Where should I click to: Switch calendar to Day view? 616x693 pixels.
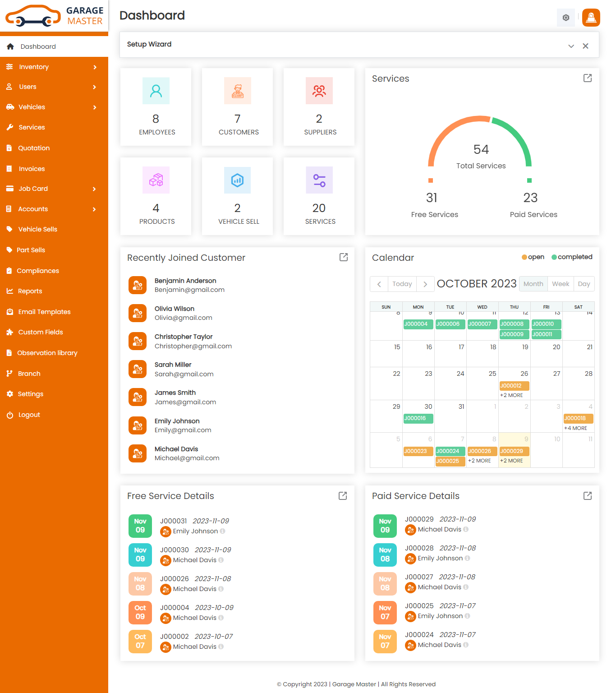pyautogui.click(x=584, y=284)
